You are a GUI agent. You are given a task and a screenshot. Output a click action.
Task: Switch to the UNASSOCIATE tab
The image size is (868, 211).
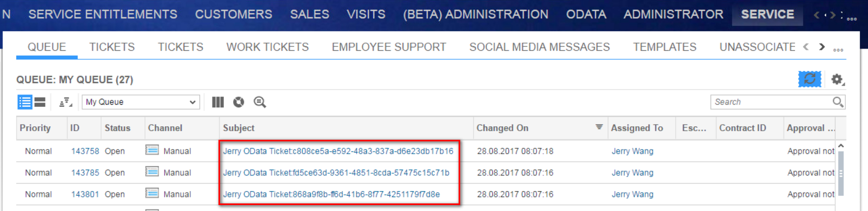757,47
